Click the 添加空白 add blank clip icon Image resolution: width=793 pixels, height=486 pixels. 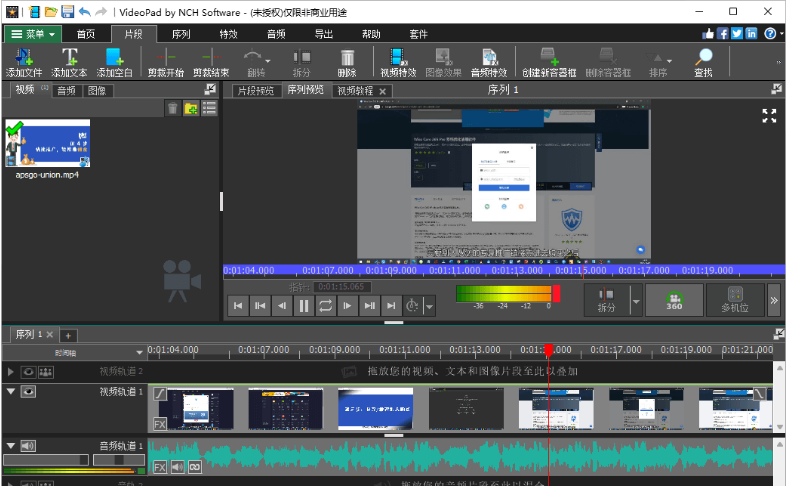click(114, 62)
